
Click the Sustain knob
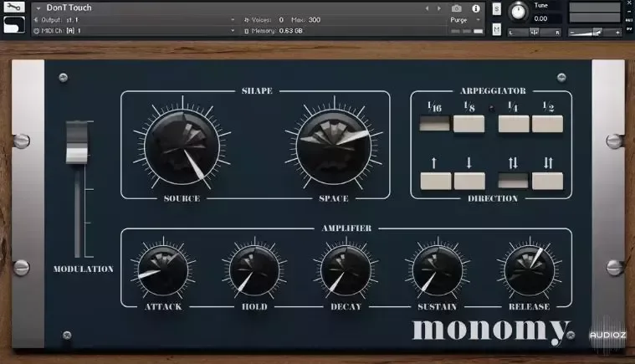(438, 271)
